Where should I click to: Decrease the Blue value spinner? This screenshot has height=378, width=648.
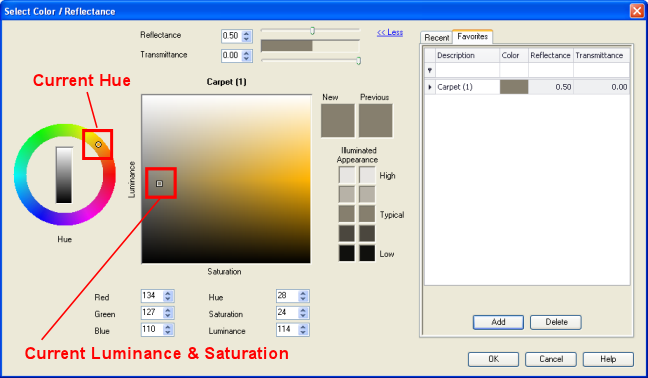(x=168, y=333)
